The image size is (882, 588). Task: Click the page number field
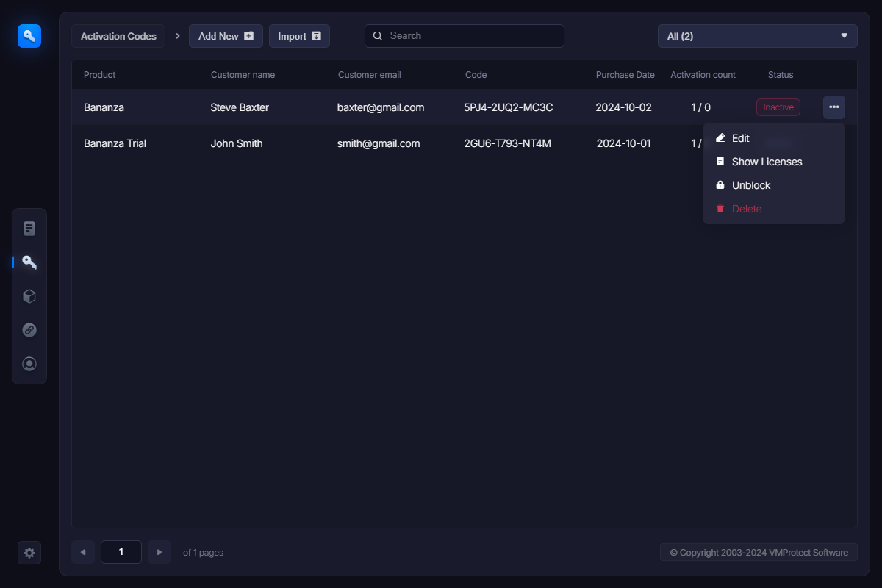click(x=121, y=552)
